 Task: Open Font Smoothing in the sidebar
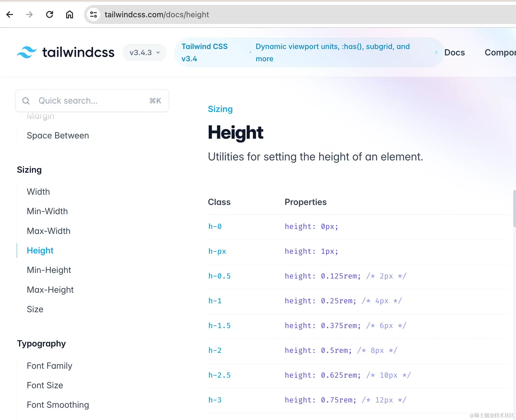[58, 405]
